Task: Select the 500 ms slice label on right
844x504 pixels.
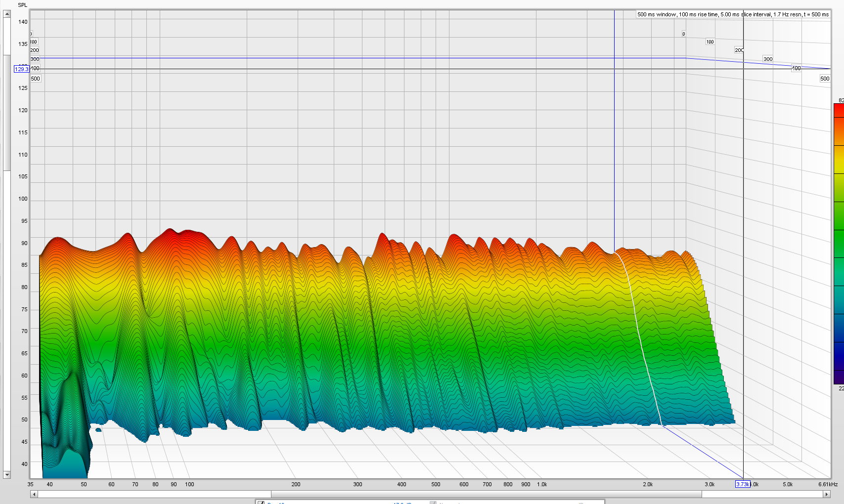Action: coord(824,78)
